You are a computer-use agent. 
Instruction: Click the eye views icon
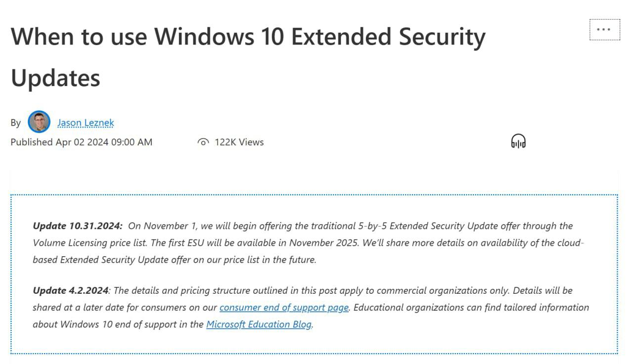tap(203, 142)
